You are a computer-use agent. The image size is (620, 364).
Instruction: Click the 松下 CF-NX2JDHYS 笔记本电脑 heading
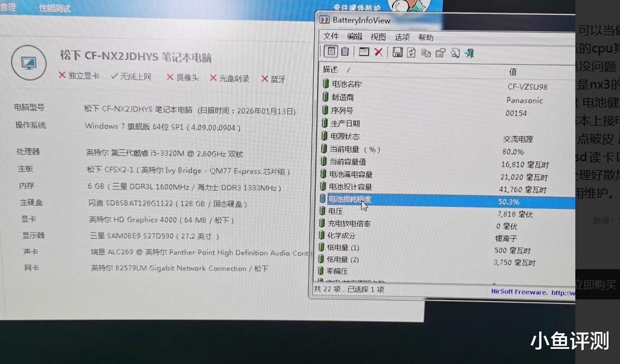[x=136, y=57]
